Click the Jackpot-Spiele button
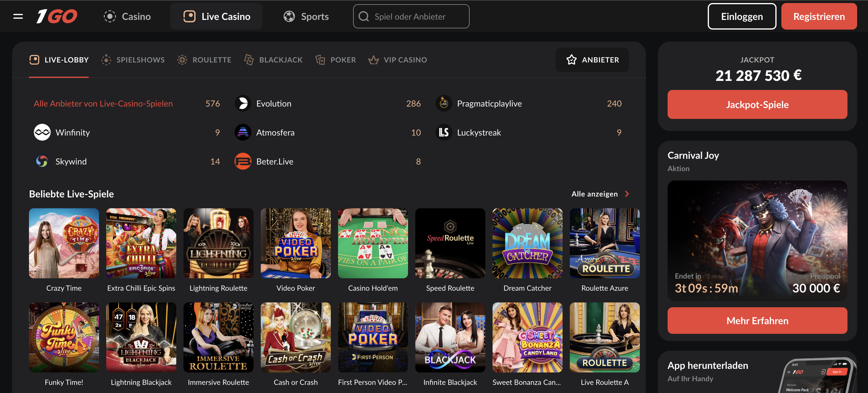The image size is (868, 393). click(x=757, y=104)
